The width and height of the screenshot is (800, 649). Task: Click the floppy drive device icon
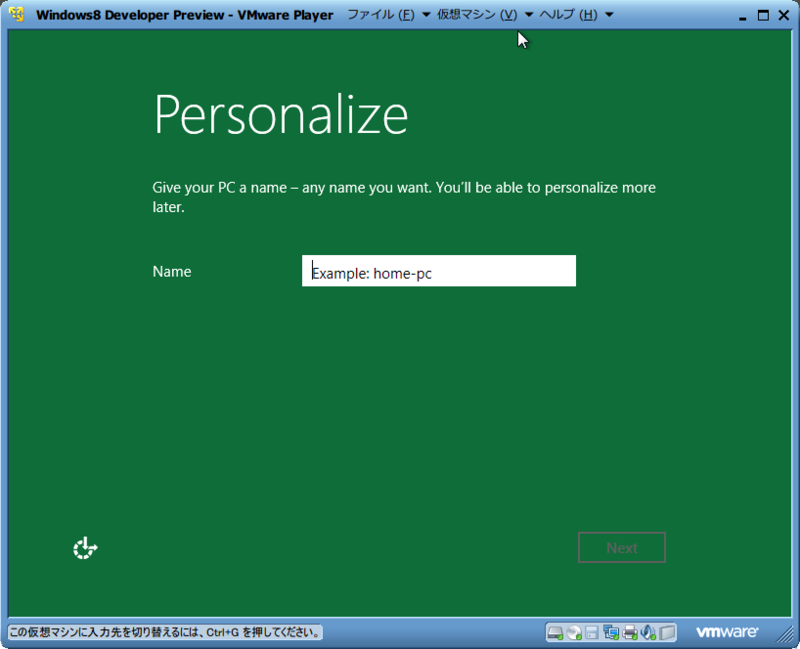tap(592, 633)
